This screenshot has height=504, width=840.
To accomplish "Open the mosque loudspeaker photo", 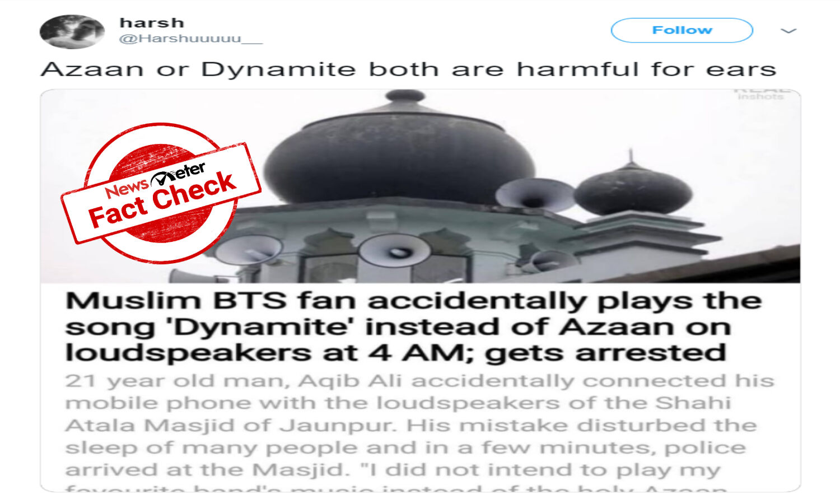I will [x=420, y=186].
